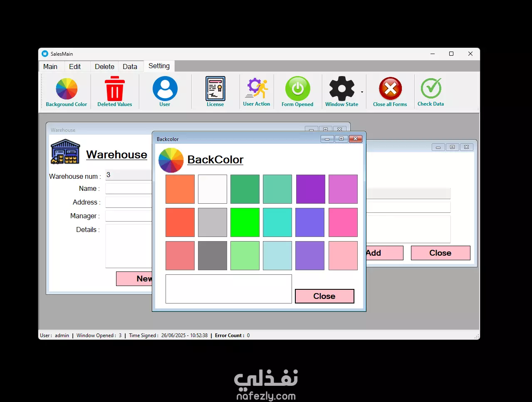Pick the light green swatch
Image resolution: width=532 pixels, height=402 pixels.
[245, 256]
